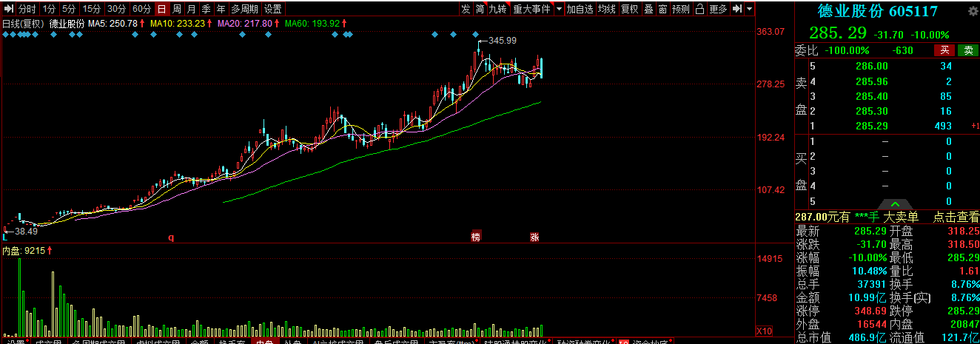The height and width of the screenshot is (344, 980).
Task: Switch to 季 quarterly chart
Action: click(x=206, y=9)
